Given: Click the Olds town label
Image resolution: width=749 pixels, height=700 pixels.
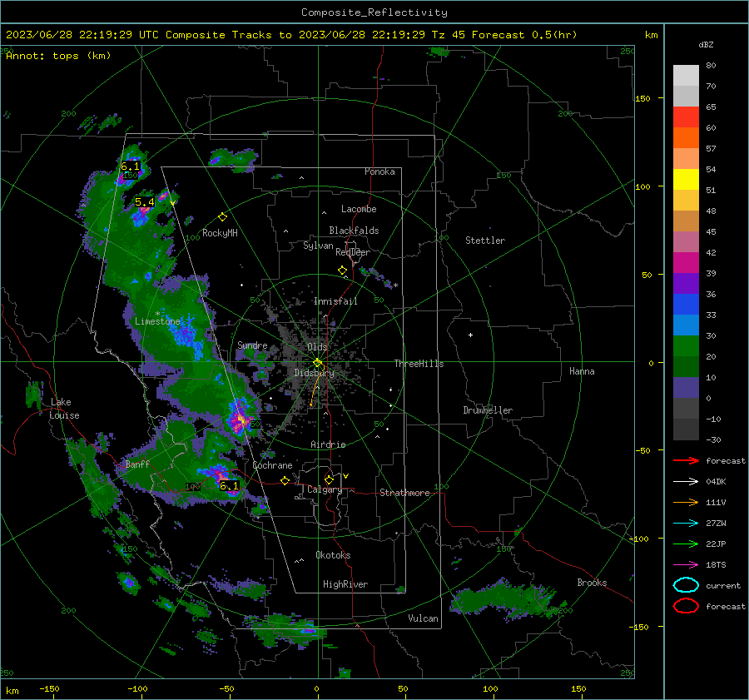Looking at the screenshot, I should point(317,347).
